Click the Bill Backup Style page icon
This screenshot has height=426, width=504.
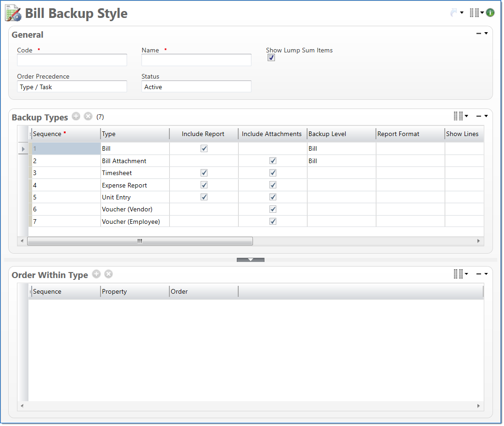point(13,13)
